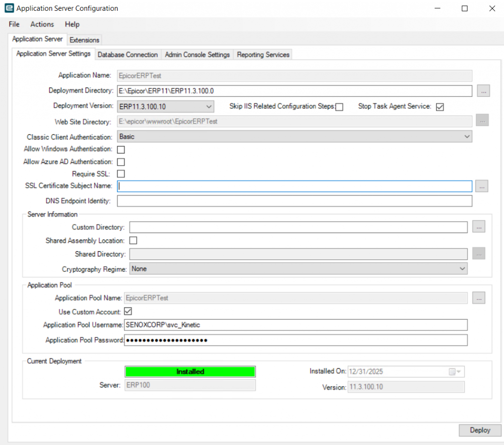Click browse button next to Application Pool Name

(478, 297)
